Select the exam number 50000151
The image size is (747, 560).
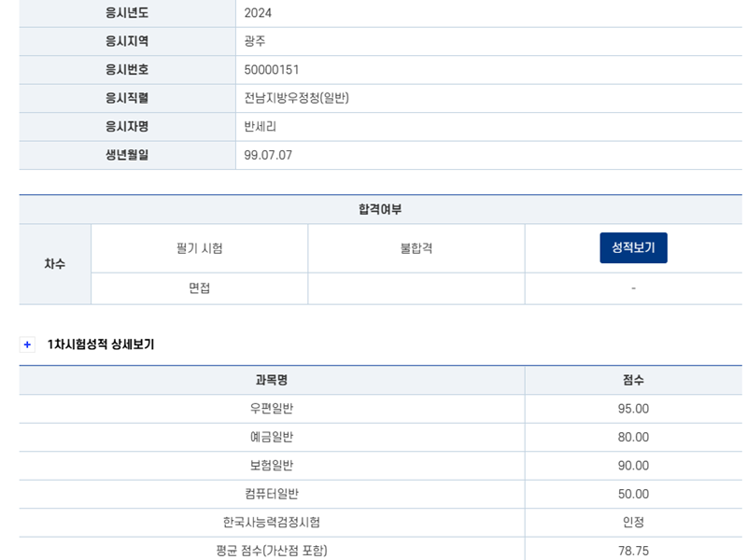272,70
